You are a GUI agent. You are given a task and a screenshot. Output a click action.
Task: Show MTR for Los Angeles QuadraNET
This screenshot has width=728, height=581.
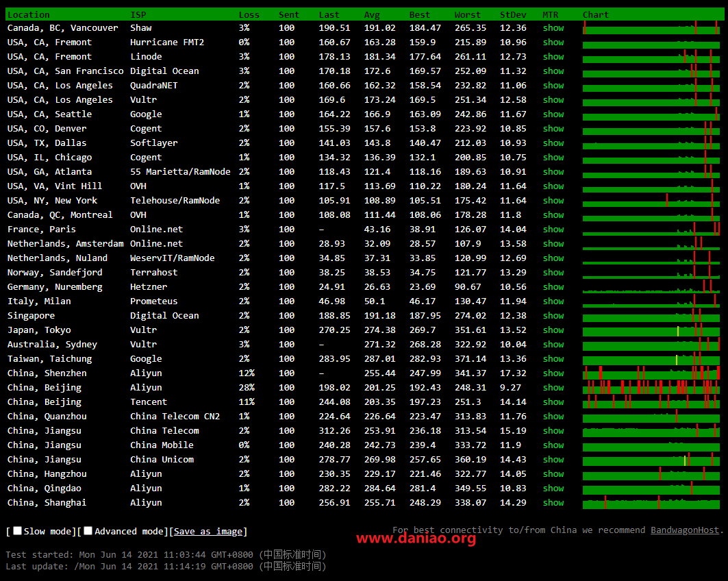(553, 86)
